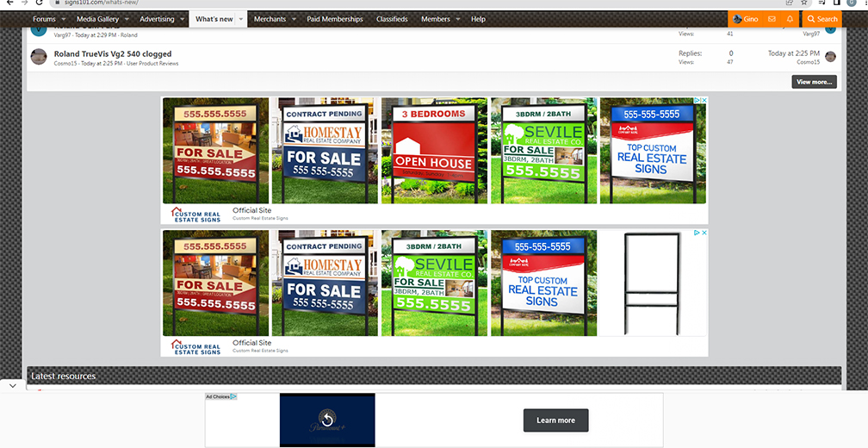Open the Members menu
Screen dimensions: 868x448
coord(436,19)
